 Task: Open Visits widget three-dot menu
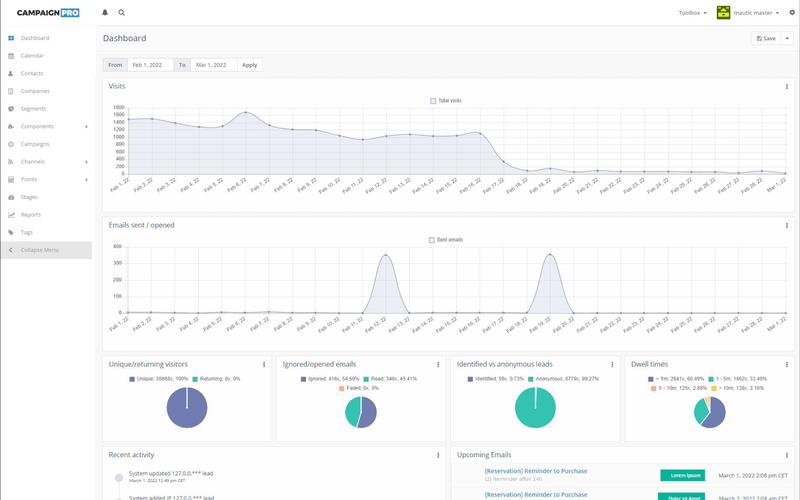[x=787, y=87]
